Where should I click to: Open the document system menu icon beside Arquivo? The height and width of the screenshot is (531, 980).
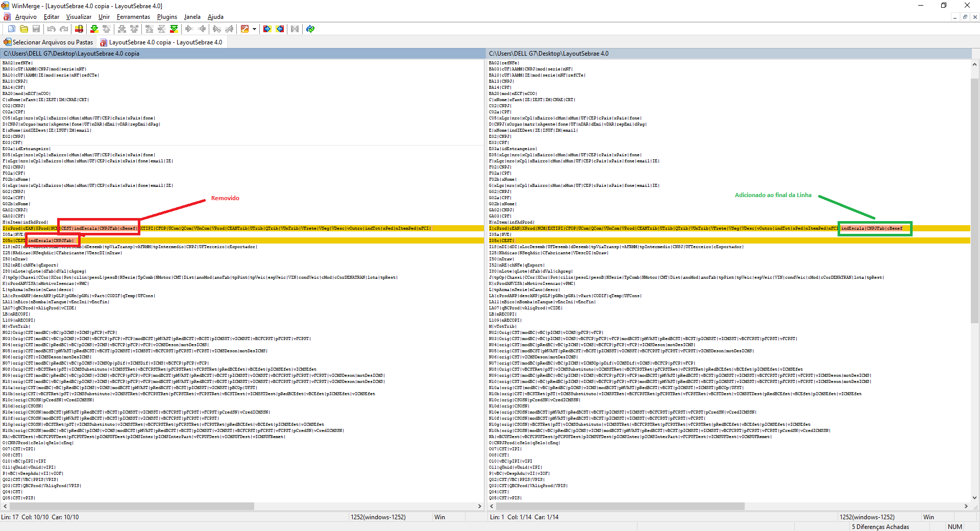pos(7,17)
